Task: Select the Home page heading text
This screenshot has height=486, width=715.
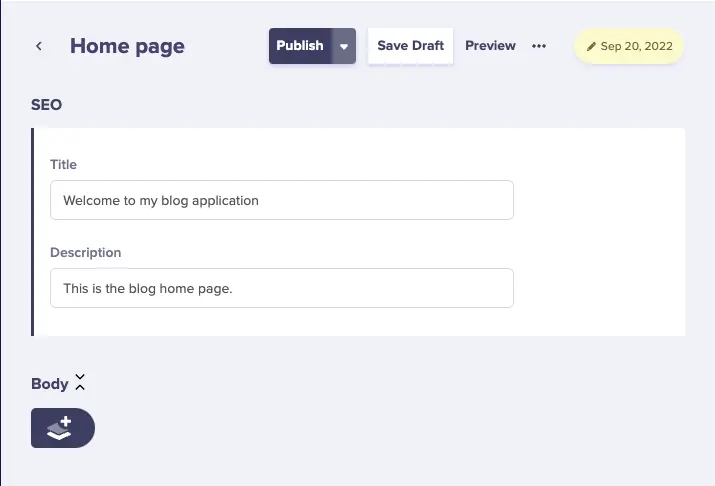Action: click(127, 46)
